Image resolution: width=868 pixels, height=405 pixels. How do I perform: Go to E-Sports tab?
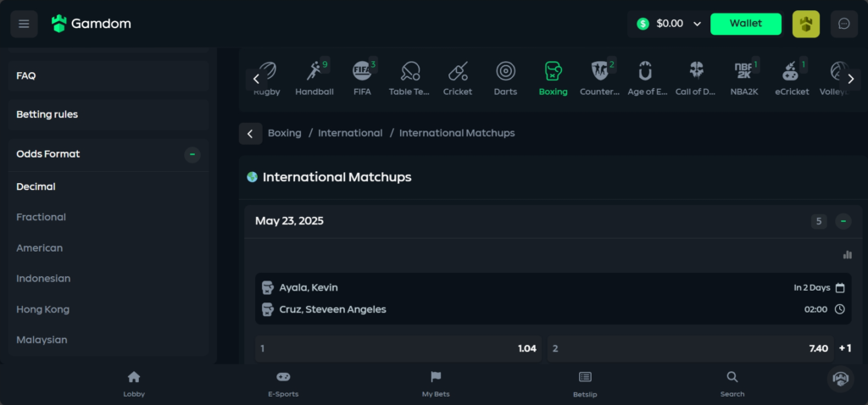tap(283, 384)
